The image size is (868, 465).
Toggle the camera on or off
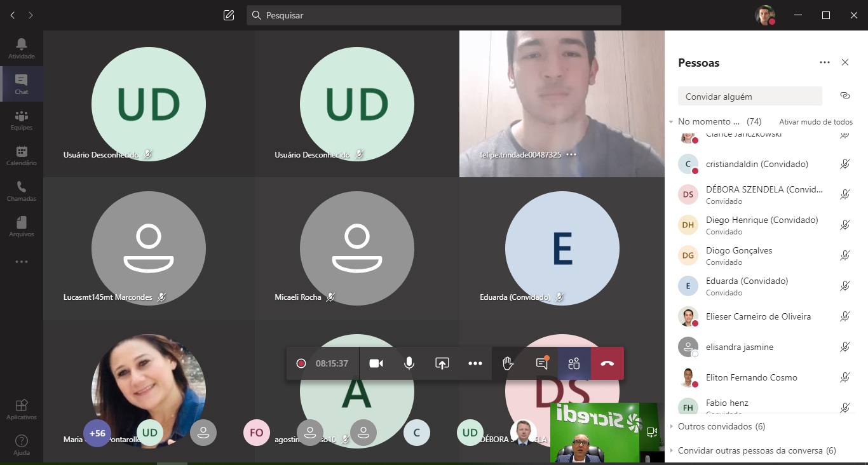coord(376,363)
